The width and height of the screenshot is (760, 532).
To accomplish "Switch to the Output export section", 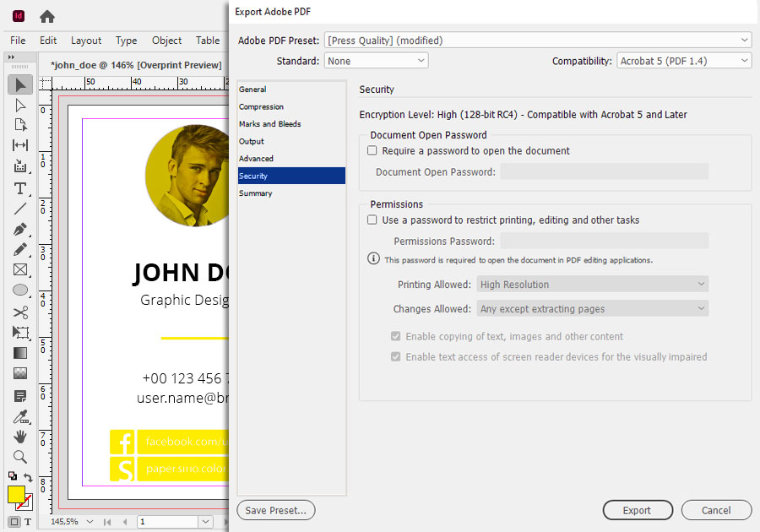I will click(291, 142).
